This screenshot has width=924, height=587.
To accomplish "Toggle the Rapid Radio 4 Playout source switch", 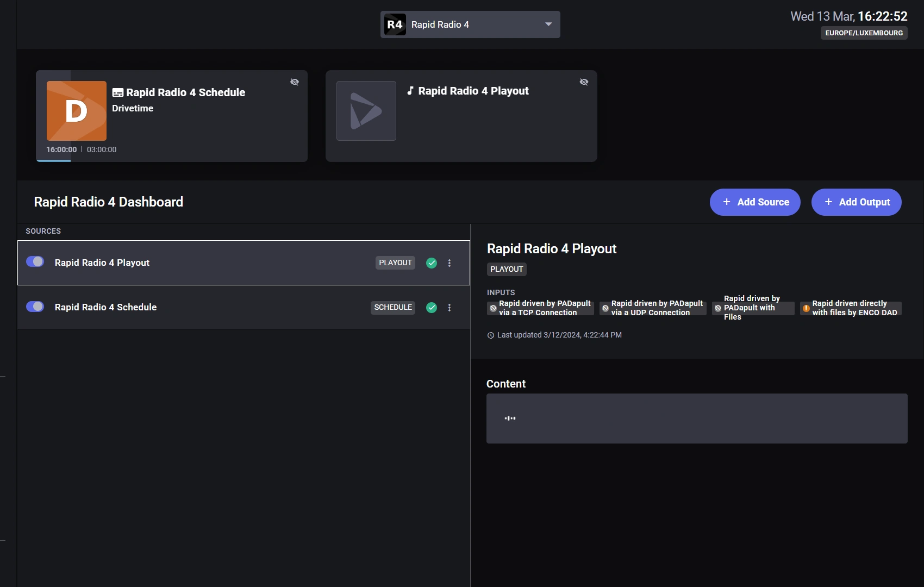I will click(x=35, y=262).
